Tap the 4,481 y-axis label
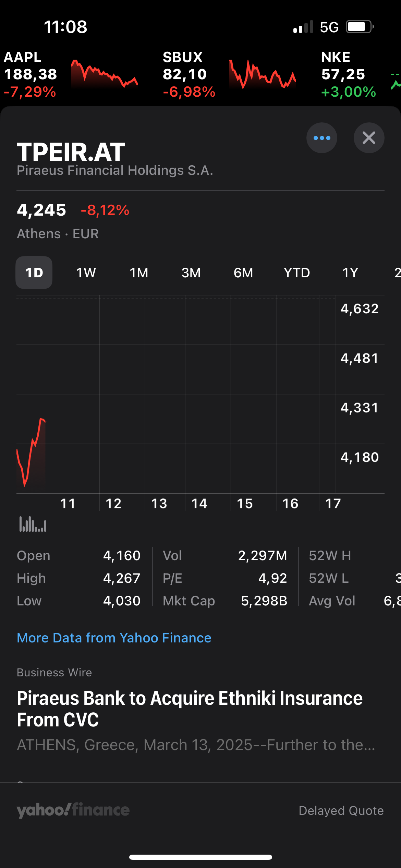Viewport: 401px width, 868px height. coord(360,358)
